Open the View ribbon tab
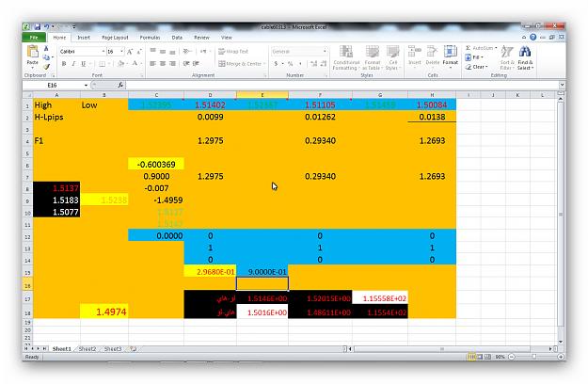 pyautogui.click(x=226, y=38)
